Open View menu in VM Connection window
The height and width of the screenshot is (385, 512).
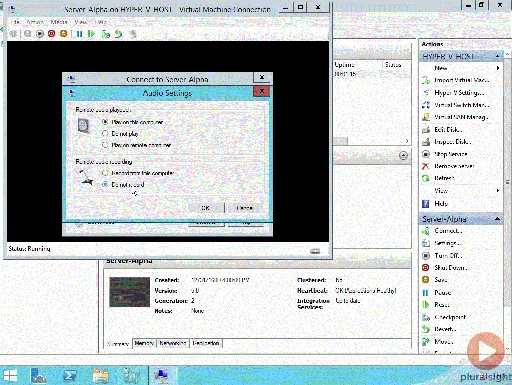click(x=81, y=22)
